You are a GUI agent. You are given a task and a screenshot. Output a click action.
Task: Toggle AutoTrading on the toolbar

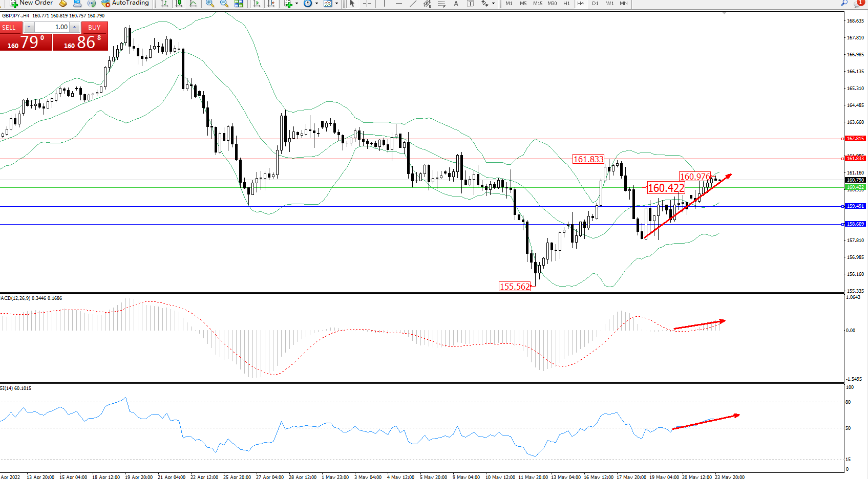125,3
